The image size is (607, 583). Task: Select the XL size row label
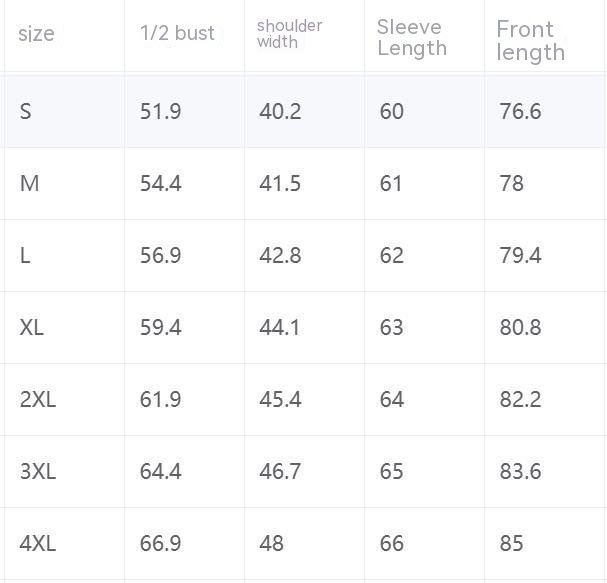click(x=32, y=327)
